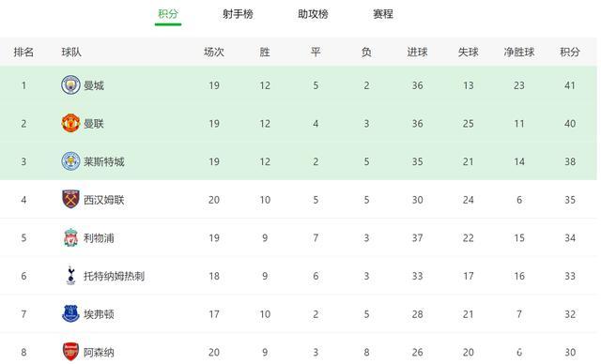The height and width of the screenshot is (364, 601).
Task: Open the 莱斯特城 team name link
Action: [x=104, y=161]
